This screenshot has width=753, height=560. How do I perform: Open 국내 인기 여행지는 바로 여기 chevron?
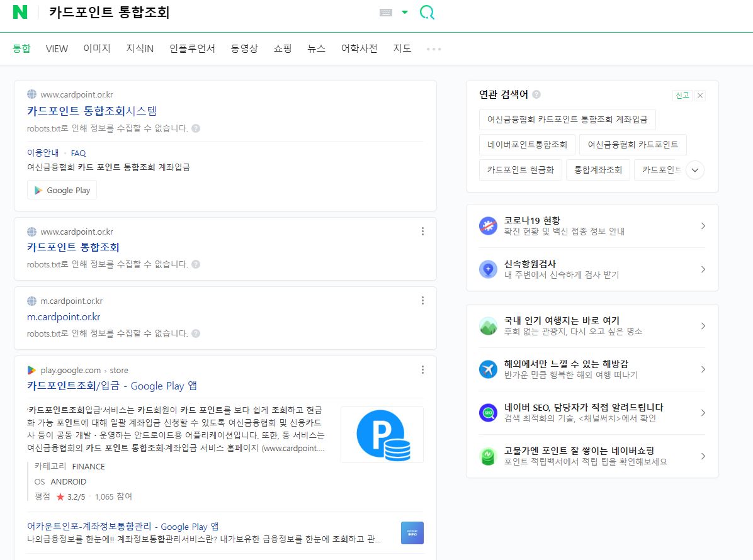[703, 326]
